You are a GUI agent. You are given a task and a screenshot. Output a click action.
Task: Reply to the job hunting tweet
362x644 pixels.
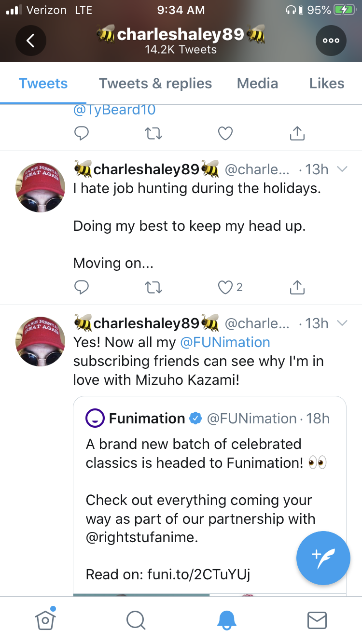(x=82, y=287)
